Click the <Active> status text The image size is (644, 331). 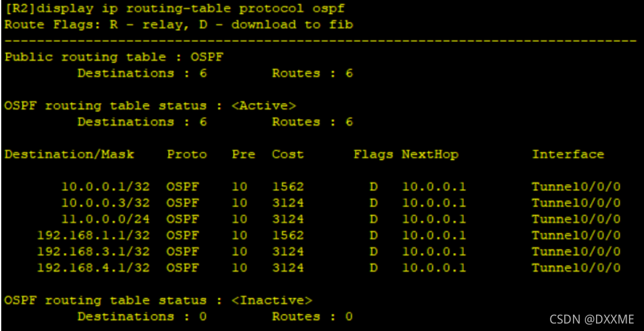263,106
